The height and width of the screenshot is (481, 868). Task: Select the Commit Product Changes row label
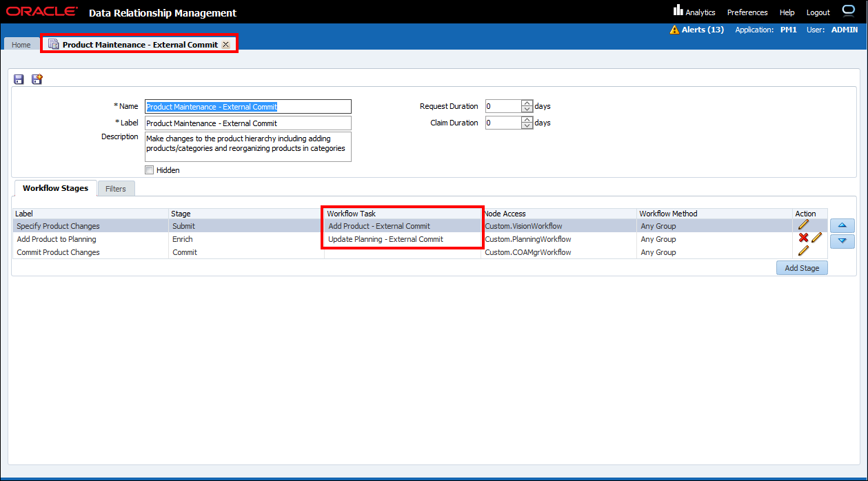58,252
